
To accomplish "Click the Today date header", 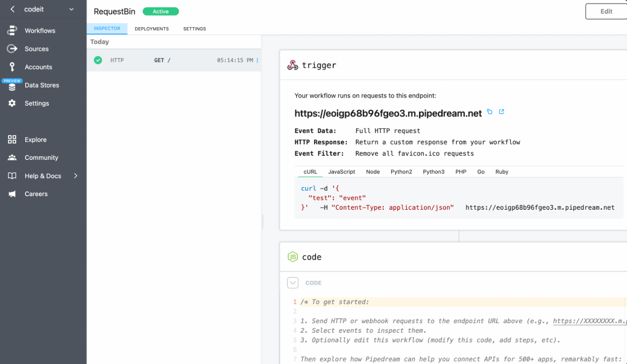I will [x=99, y=42].
